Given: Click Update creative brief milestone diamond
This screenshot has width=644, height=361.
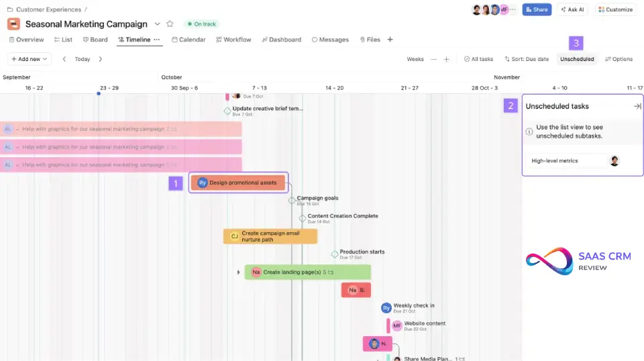Looking at the screenshot, I should pyautogui.click(x=227, y=111).
